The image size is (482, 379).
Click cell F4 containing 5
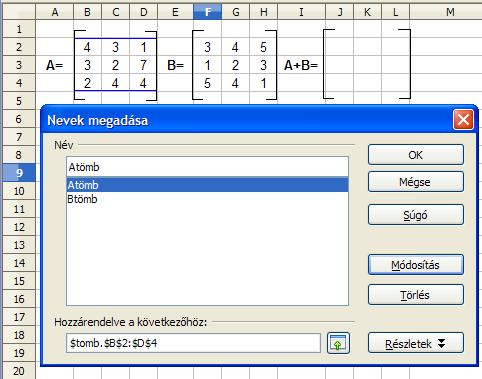tap(207, 83)
